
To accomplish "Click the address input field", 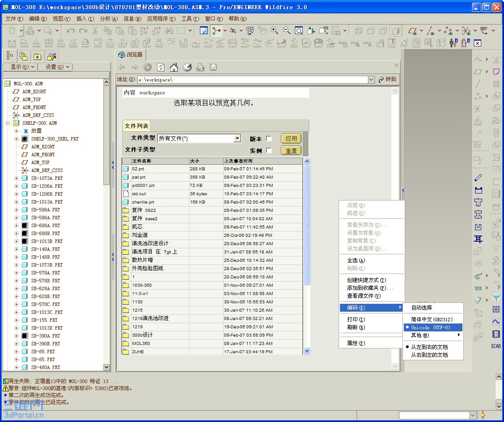I will click(252, 79).
